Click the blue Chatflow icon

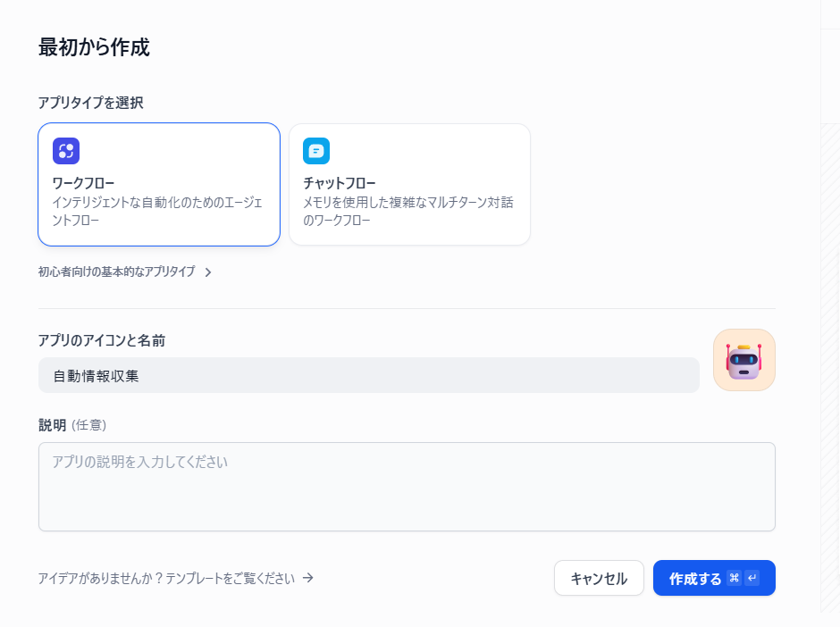316,151
